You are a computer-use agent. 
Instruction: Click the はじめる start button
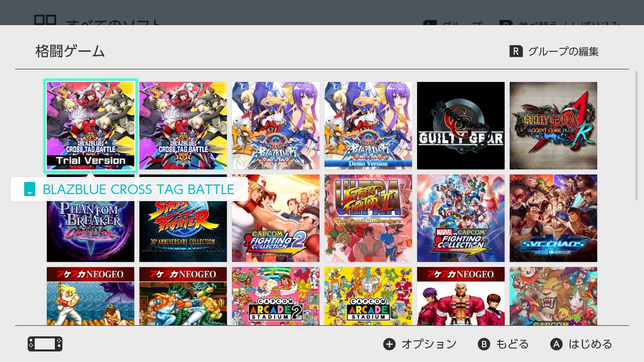[x=582, y=344]
